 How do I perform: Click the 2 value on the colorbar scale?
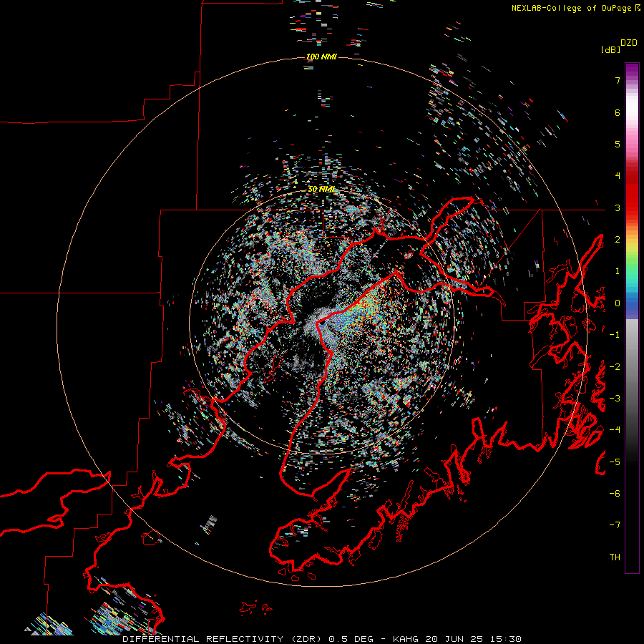(x=618, y=240)
